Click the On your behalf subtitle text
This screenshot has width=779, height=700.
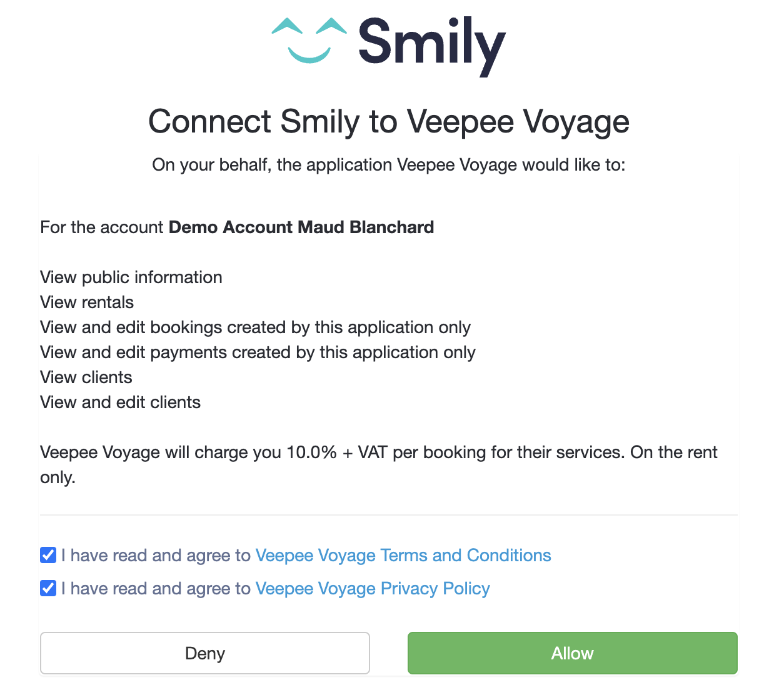pos(389,164)
